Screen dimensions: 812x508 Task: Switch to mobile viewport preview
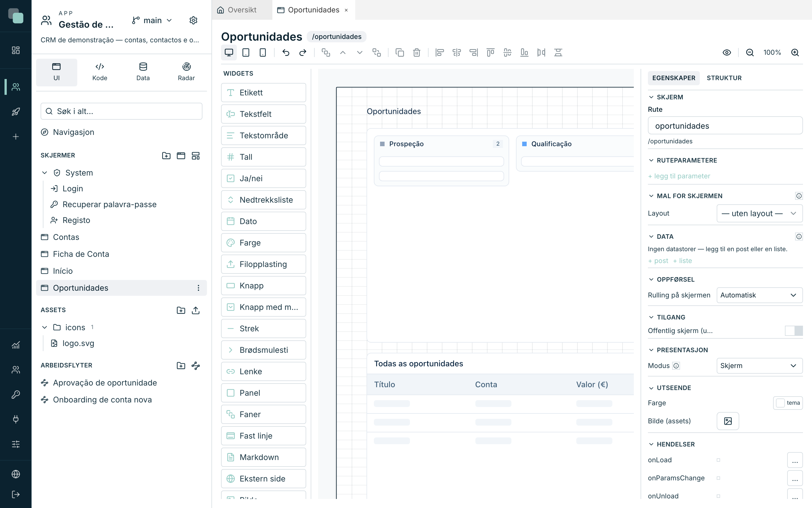(x=263, y=52)
